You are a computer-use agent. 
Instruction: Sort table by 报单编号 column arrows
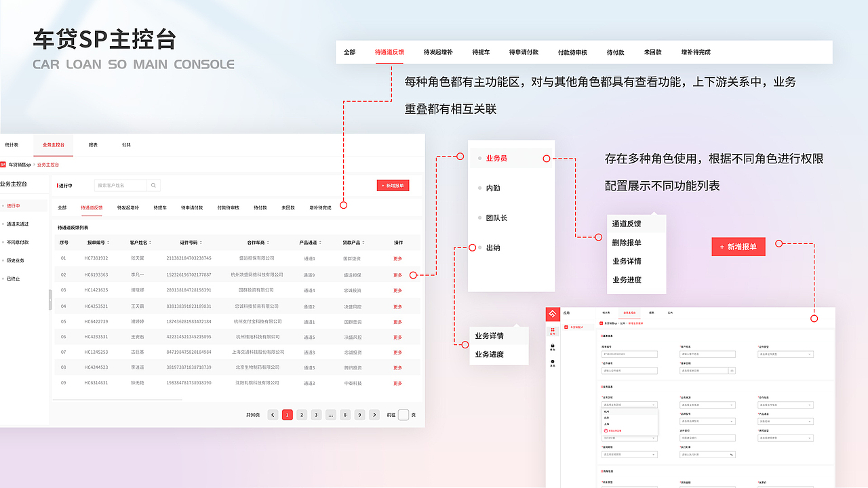point(109,243)
